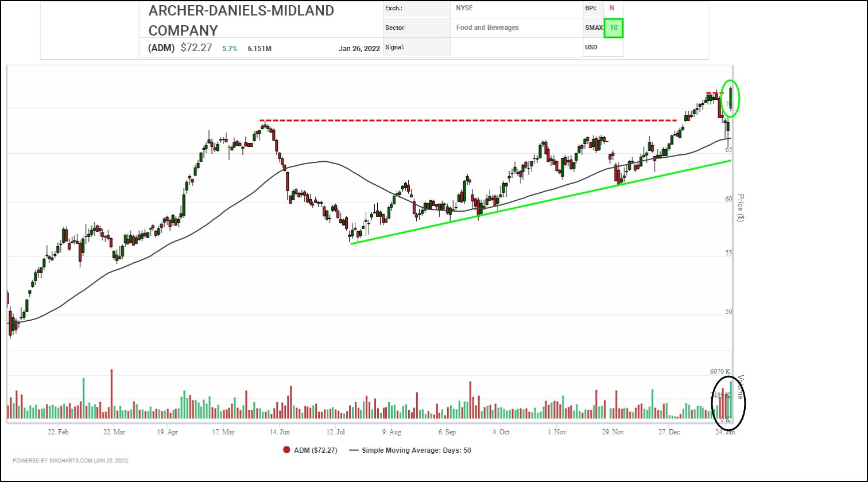The image size is (868, 482).
Task: Click the 19. Apr date axis label
Action: [169, 432]
